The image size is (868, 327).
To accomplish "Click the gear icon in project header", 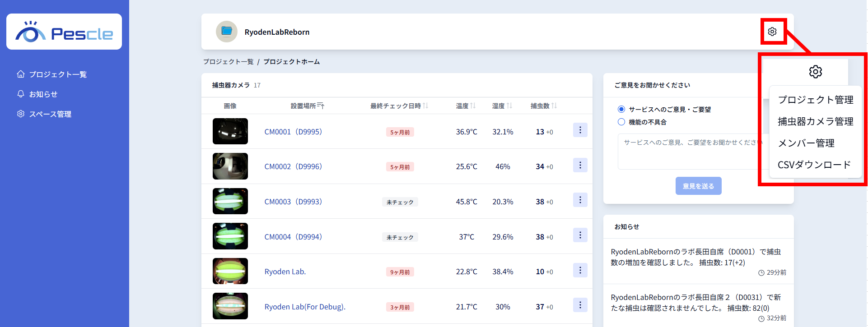I will coord(772,32).
